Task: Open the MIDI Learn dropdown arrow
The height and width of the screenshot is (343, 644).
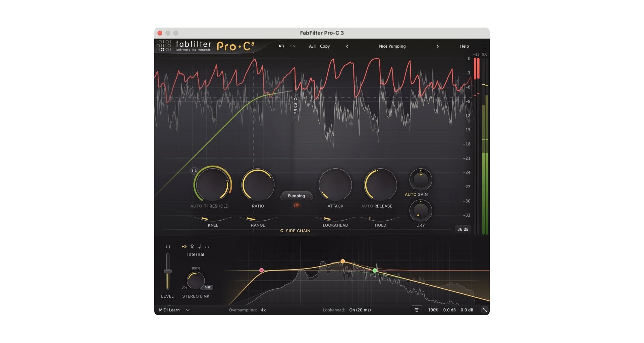Action: click(188, 310)
